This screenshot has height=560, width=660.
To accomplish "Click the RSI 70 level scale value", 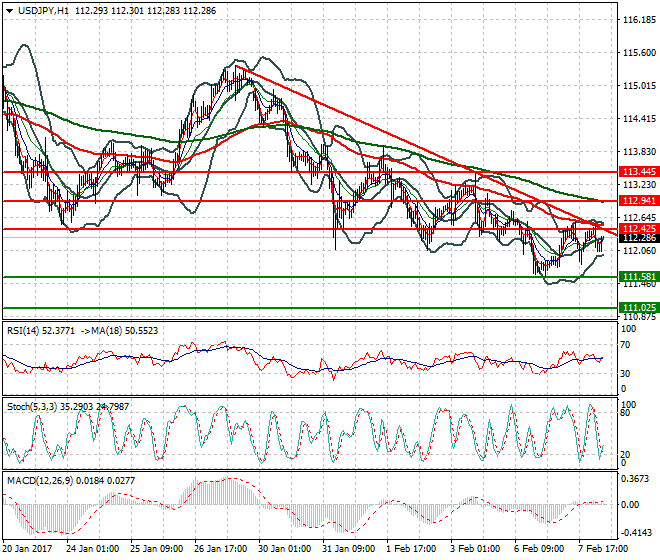I will [x=625, y=345].
